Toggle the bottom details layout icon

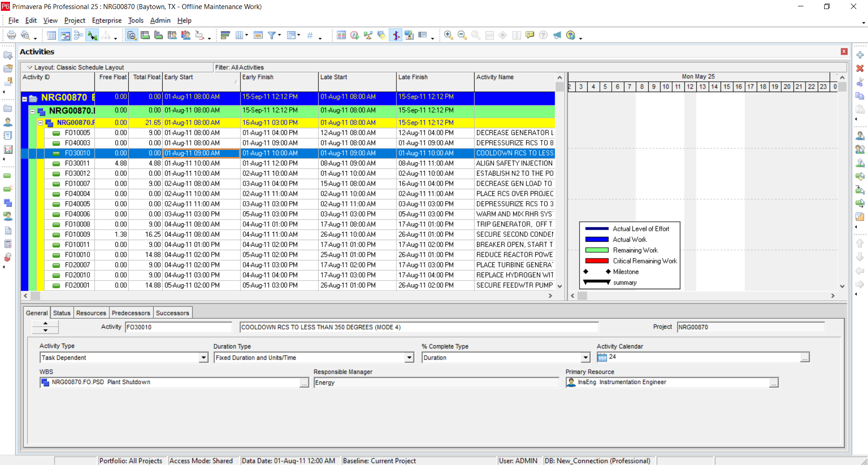132,35
